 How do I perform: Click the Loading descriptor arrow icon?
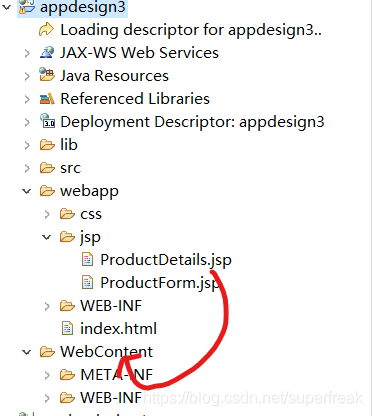click(x=46, y=30)
